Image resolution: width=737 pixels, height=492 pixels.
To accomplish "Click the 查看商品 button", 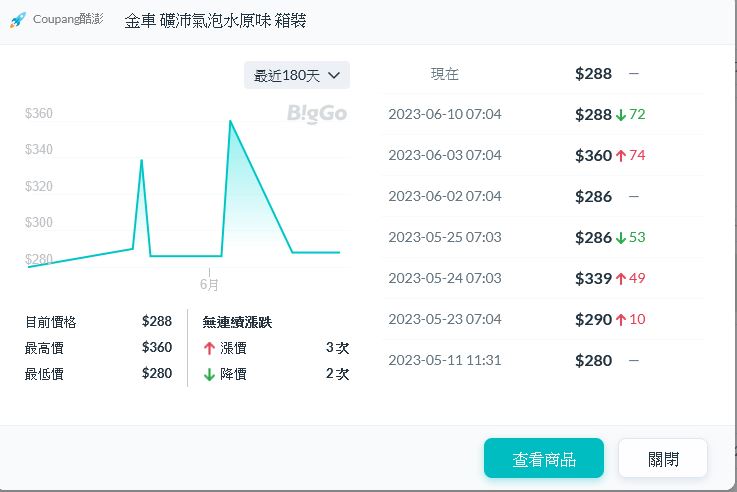I will point(543,459).
